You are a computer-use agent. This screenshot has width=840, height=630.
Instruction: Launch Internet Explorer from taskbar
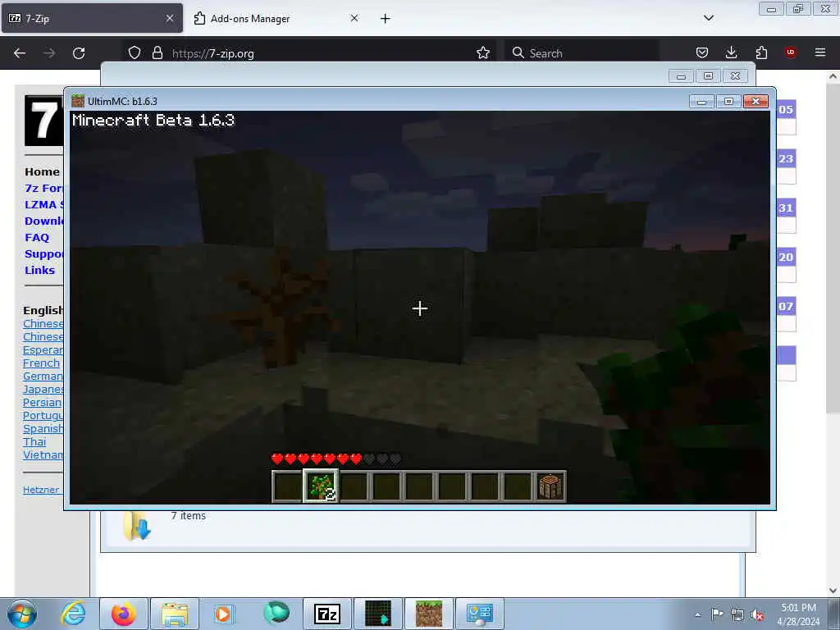click(72, 614)
